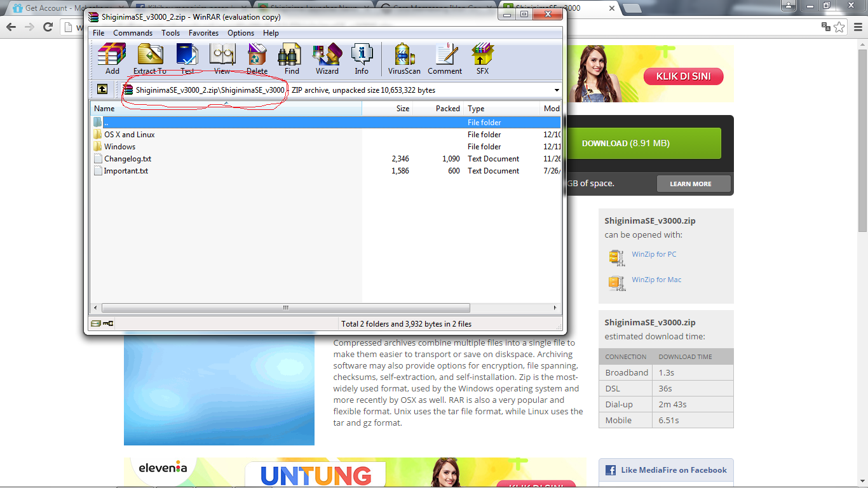Bookmark this page with the star icon

pyautogui.click(x=839, y=27)
